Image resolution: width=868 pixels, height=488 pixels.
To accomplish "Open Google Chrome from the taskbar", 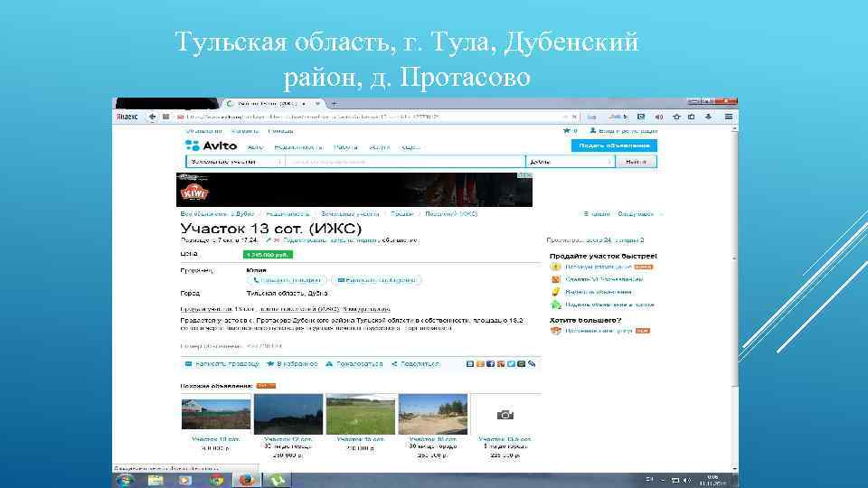I will click(x=216, y=480).
